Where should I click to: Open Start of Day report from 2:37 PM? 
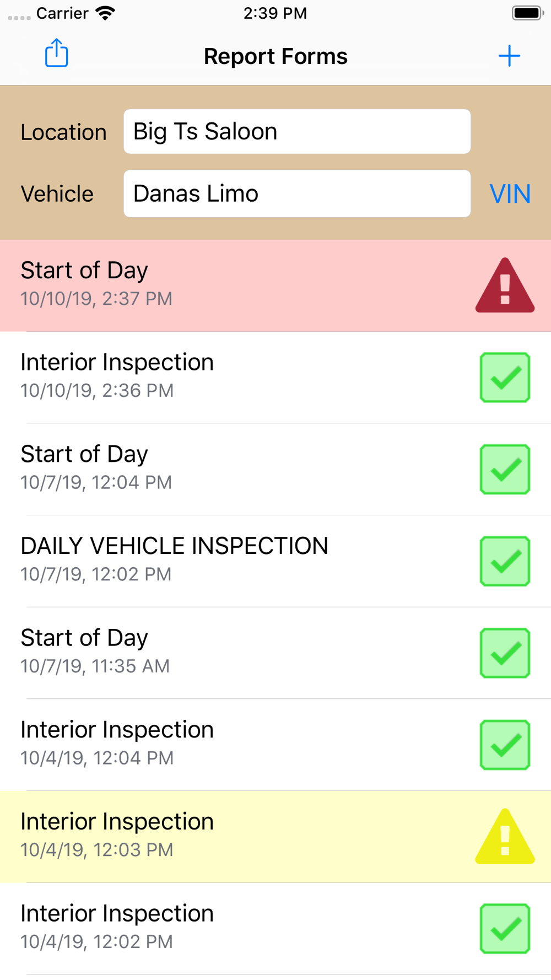click(220, 285)
